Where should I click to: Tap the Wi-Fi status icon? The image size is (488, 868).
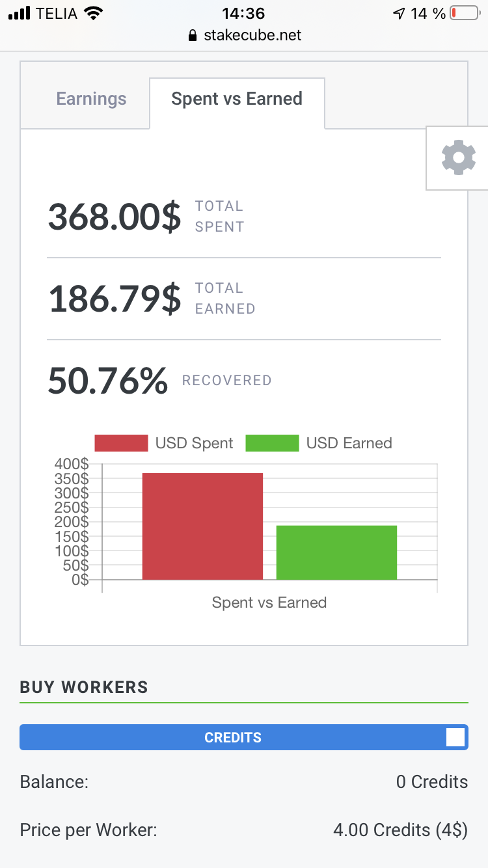(x=94, y=13)
